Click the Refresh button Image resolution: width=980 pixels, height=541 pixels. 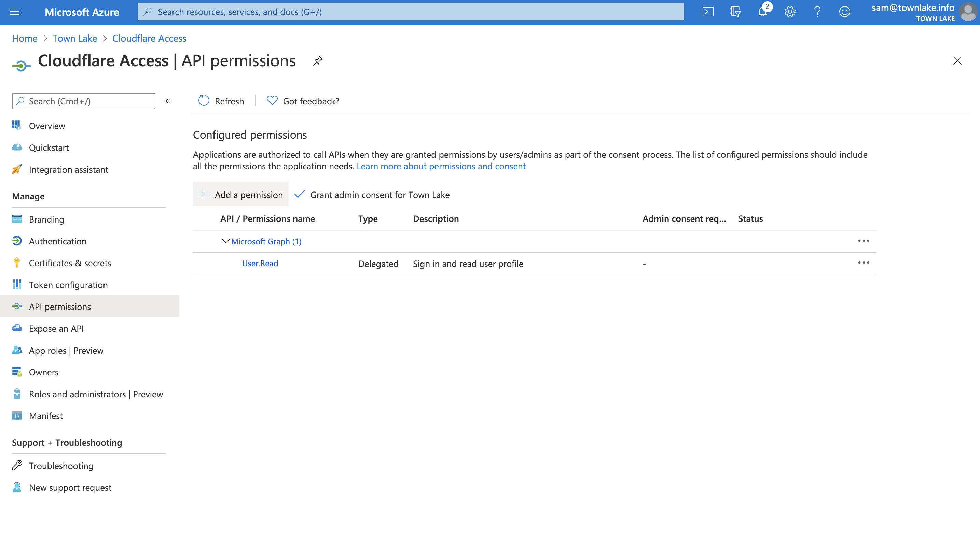pos(221,101)
